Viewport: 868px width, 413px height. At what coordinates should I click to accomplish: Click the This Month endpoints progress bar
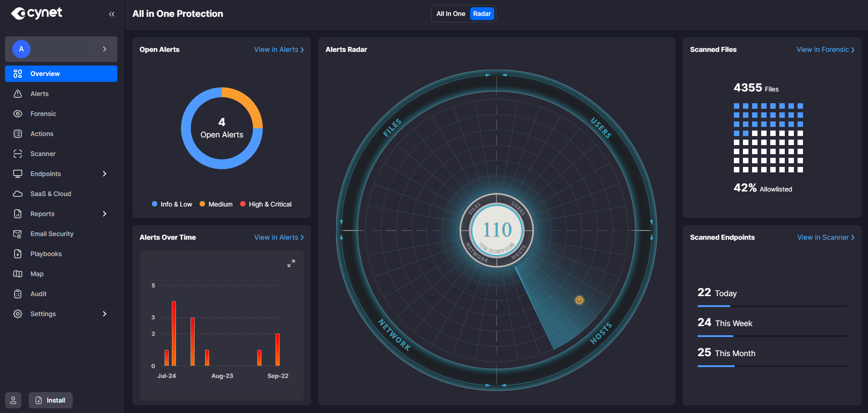(x=772, y=366)
